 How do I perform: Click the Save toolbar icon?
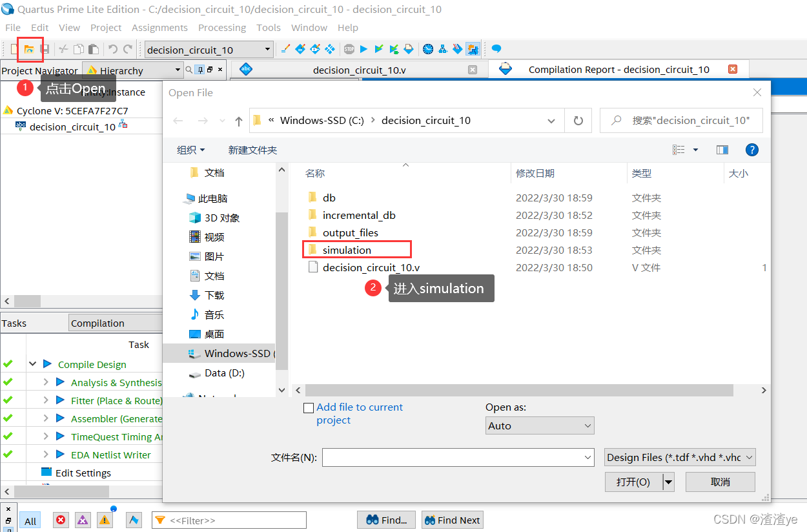[45, 49]
